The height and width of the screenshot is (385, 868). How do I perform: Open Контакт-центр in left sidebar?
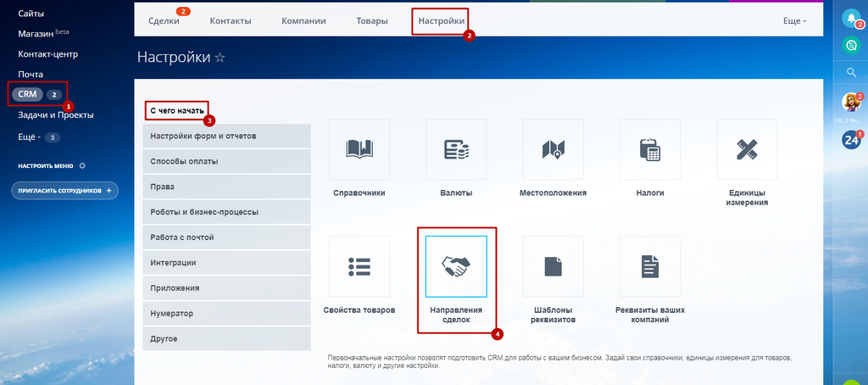(x=47, y=54)
